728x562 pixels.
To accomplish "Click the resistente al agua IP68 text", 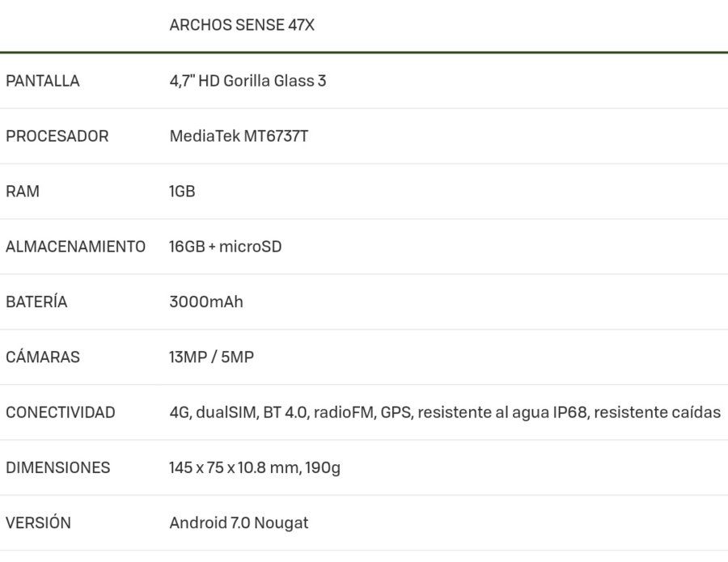I will pyautogui.click(x=503, y=412).
